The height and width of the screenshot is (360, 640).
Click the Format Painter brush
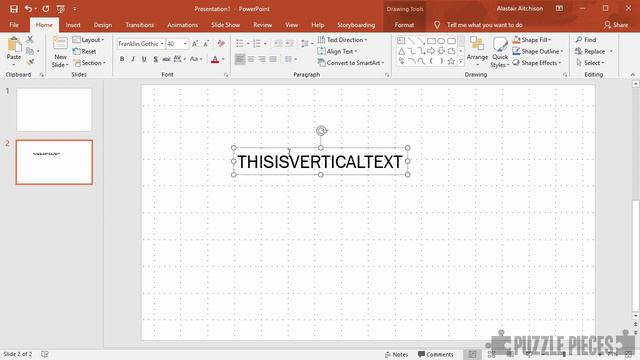[30, 62]
